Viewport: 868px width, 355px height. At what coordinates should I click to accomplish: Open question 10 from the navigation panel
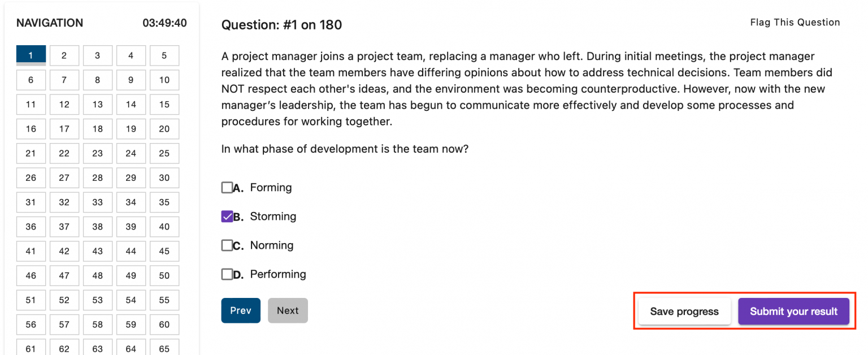click(164, 80)
